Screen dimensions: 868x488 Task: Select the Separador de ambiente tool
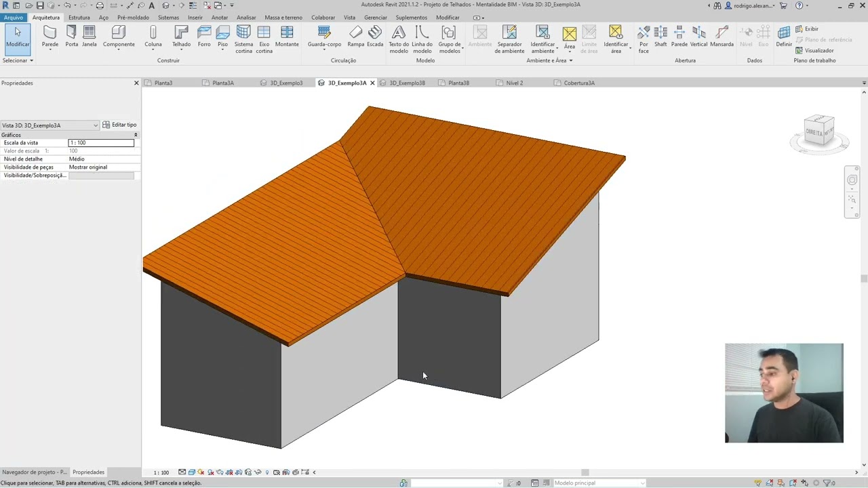tap(509, 39)
